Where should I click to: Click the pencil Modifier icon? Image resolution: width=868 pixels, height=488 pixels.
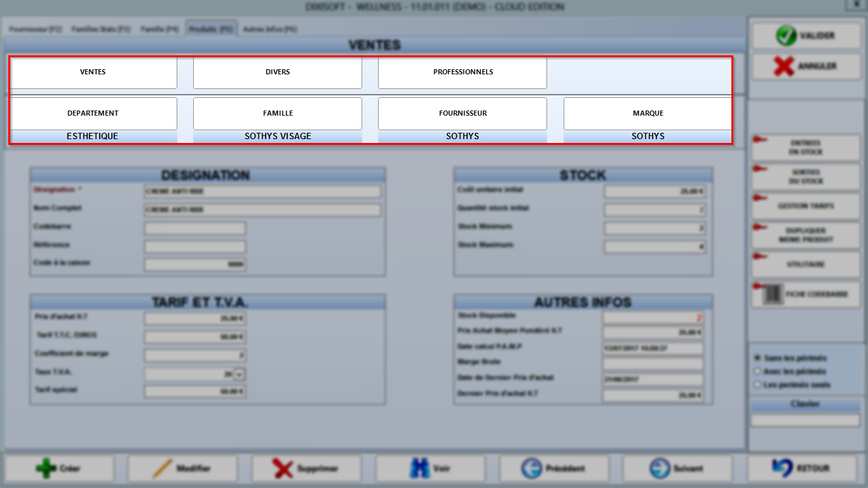[163, 469]
